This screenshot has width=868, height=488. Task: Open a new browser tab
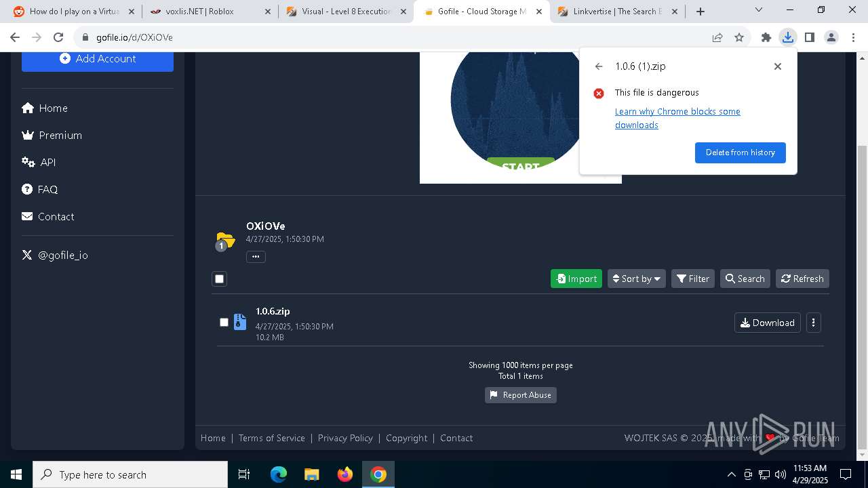pyautogui.click(x=701, y=12)
